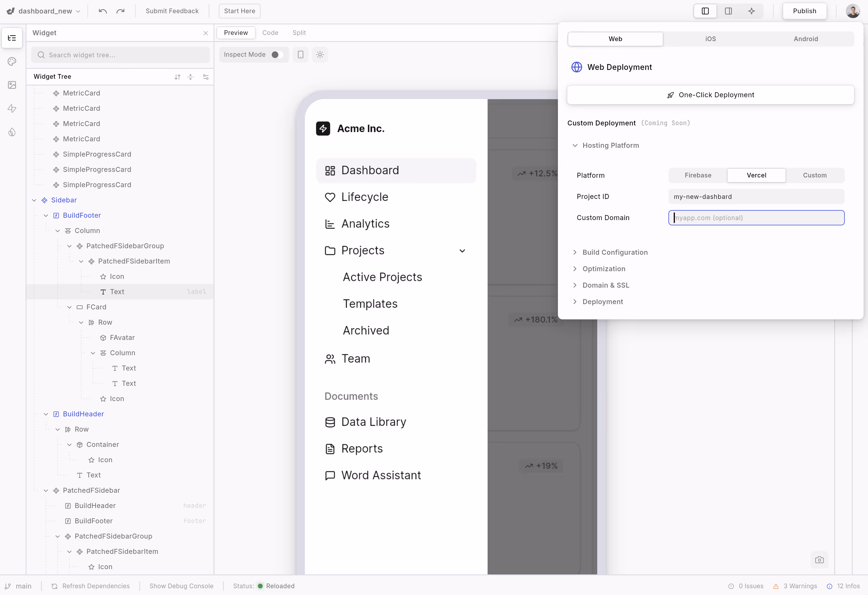Switch to the Code tab
Viewport: 868px width, 595px height.
coord(270,33)
